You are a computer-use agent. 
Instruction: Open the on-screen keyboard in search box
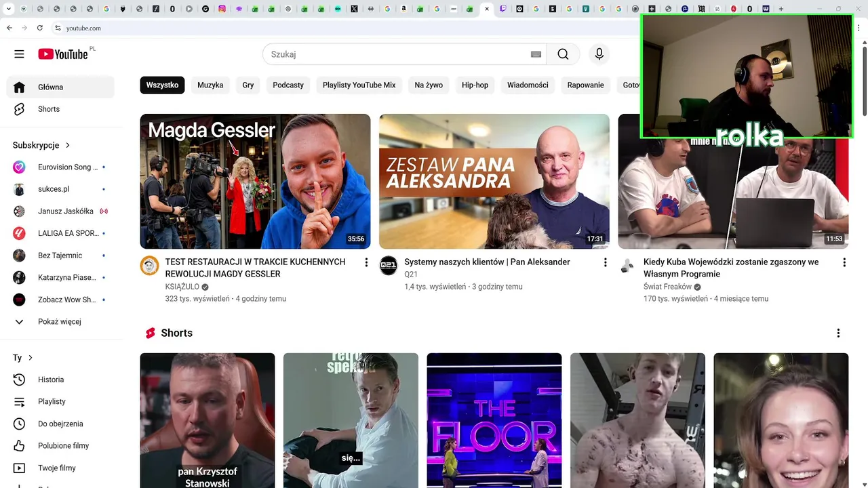536,54
